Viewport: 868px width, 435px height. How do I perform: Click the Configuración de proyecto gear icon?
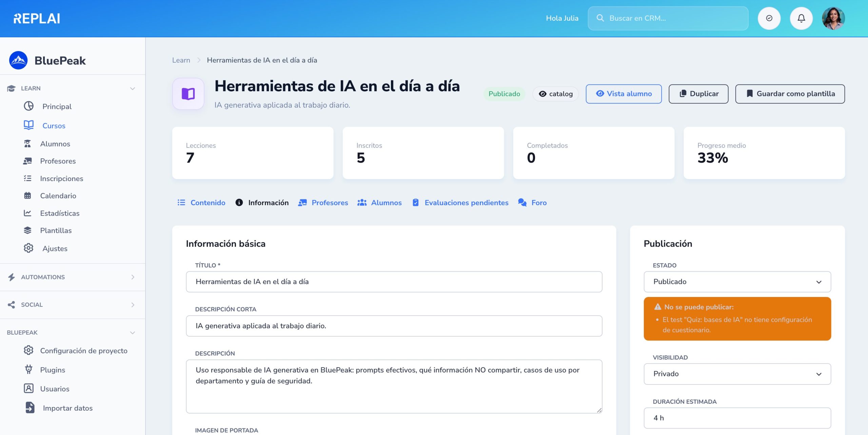click(x=28, y=350)
